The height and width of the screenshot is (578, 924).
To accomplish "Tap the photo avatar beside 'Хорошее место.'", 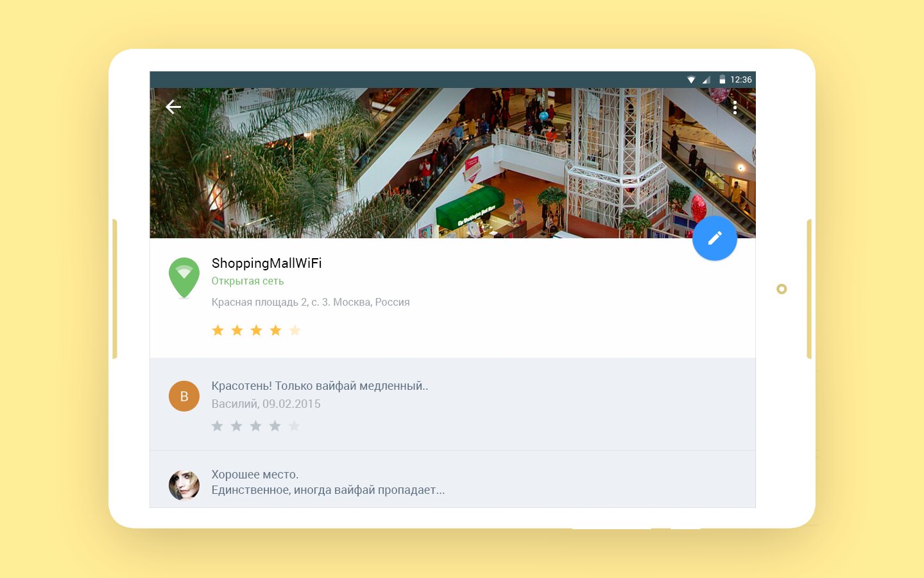I will [x=184, y=486].
